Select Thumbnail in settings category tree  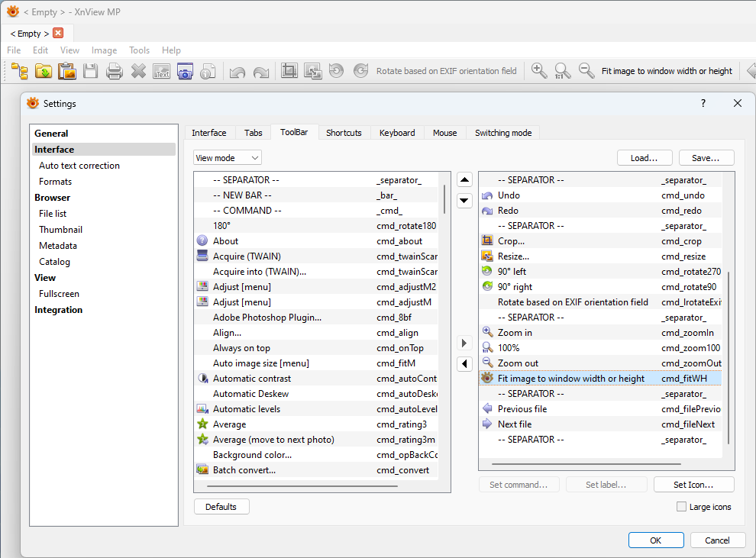coord(61,230)
